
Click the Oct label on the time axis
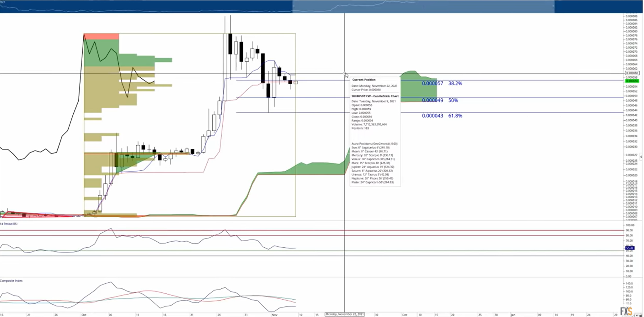tap(84, 315)
